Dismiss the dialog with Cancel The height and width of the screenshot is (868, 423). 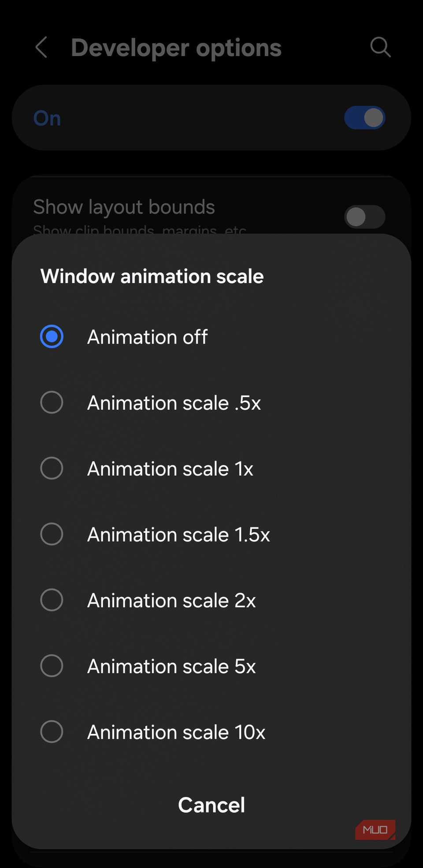point(211,804)
